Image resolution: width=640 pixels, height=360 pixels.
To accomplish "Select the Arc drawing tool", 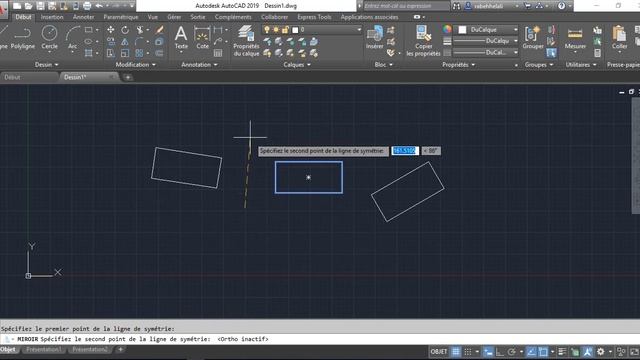I will pyautogui.click(x=72, y=37).
